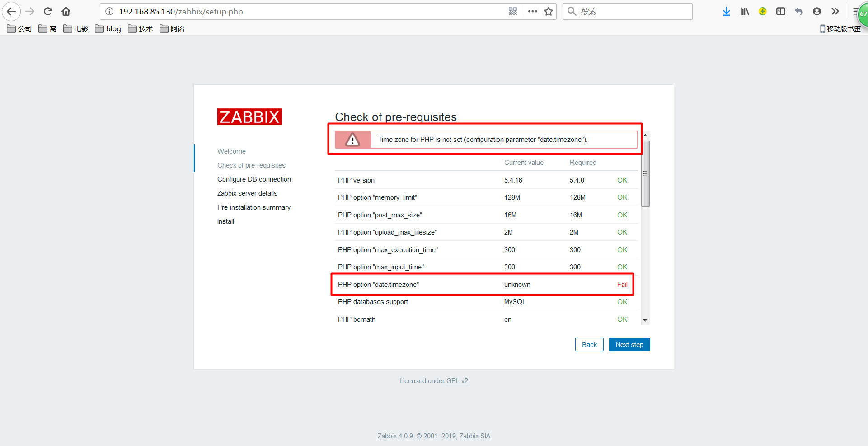868x446 pixels.
Task: Open the blog bookmark folder
Action: (108, 28)
